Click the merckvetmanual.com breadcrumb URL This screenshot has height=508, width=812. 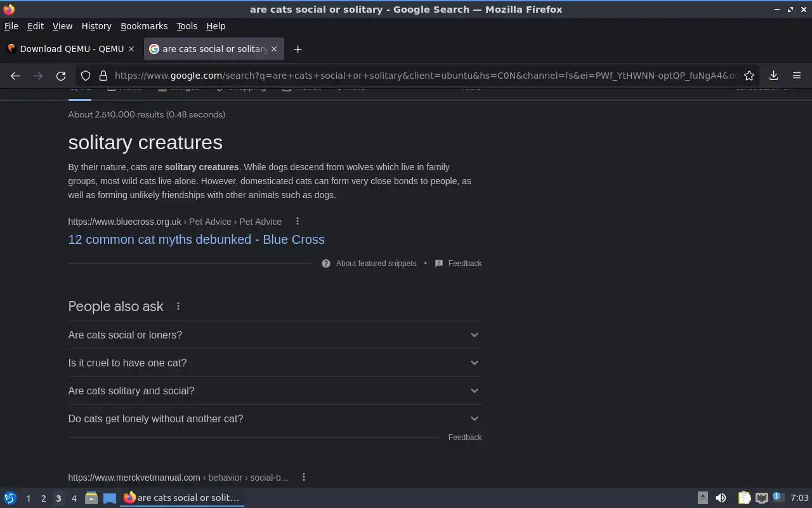point(178,478)
